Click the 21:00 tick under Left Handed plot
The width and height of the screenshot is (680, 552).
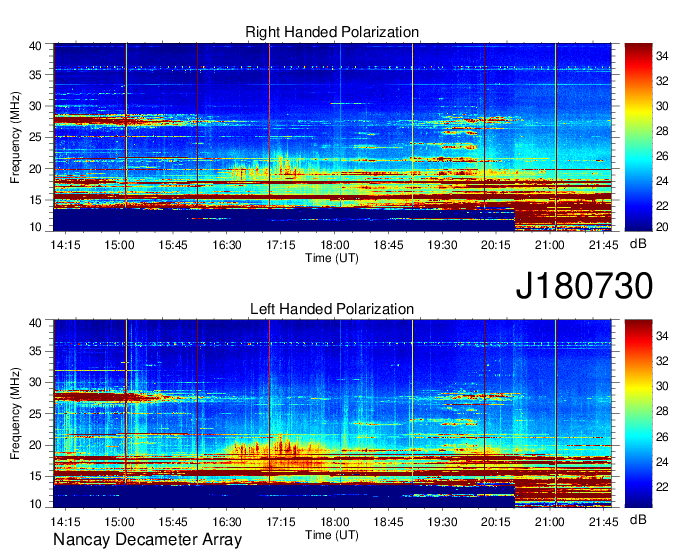550,522
